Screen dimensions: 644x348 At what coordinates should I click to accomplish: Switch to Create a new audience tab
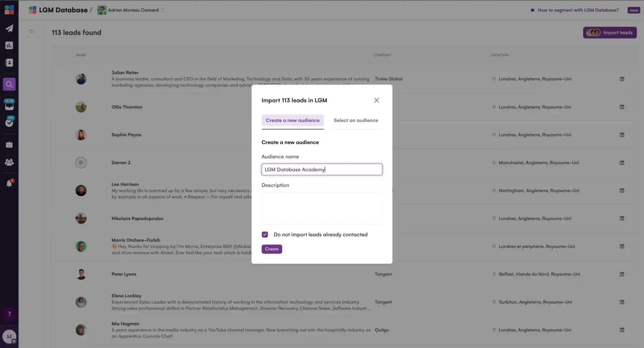[x=293, y=120]
